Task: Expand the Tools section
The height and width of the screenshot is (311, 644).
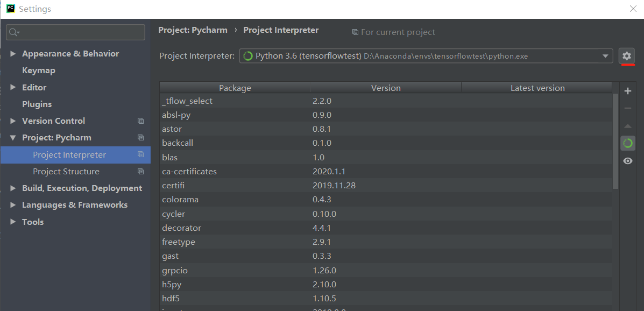Action: 13,222
